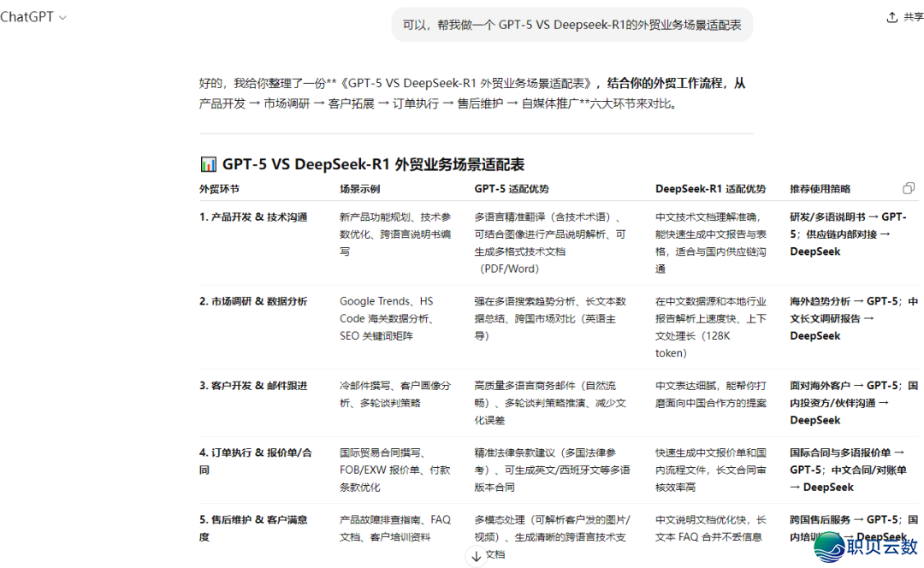The image size is (924, 568).
Task: Click cell '在中文数据源和本地行业报告解析上速度快'
Action: coord(711,327)
